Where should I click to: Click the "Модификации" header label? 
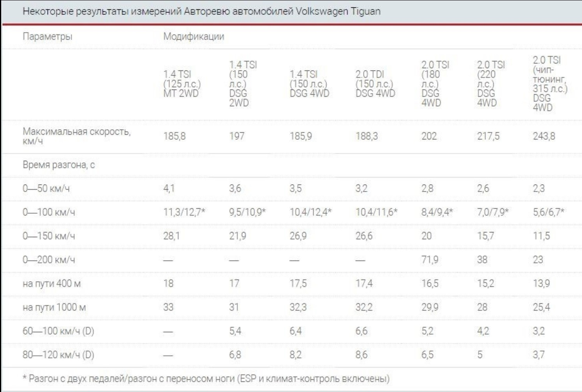point(194,37)
